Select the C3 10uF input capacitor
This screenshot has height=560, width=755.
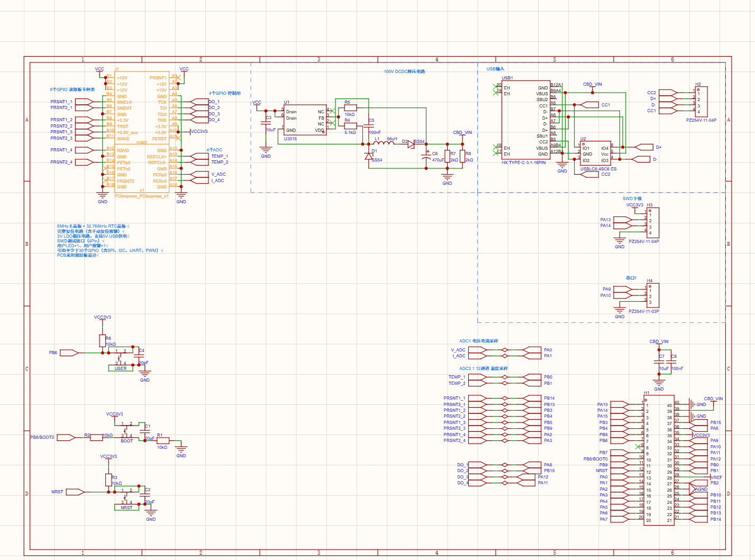pyautogui.click(x=266, y=123)
